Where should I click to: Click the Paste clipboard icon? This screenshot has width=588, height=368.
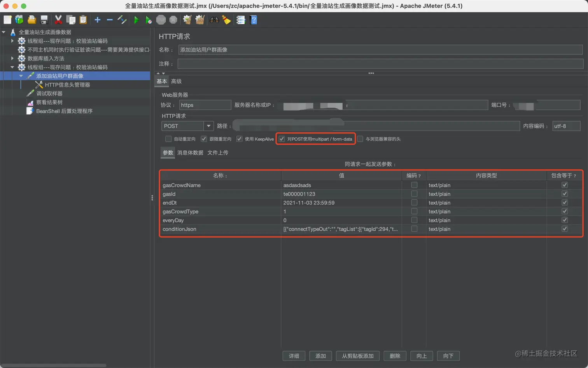[x=83, y=19]
